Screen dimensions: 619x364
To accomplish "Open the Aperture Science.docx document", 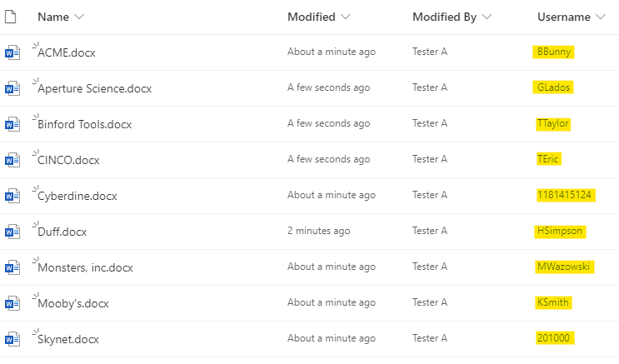I will (94, 88).
